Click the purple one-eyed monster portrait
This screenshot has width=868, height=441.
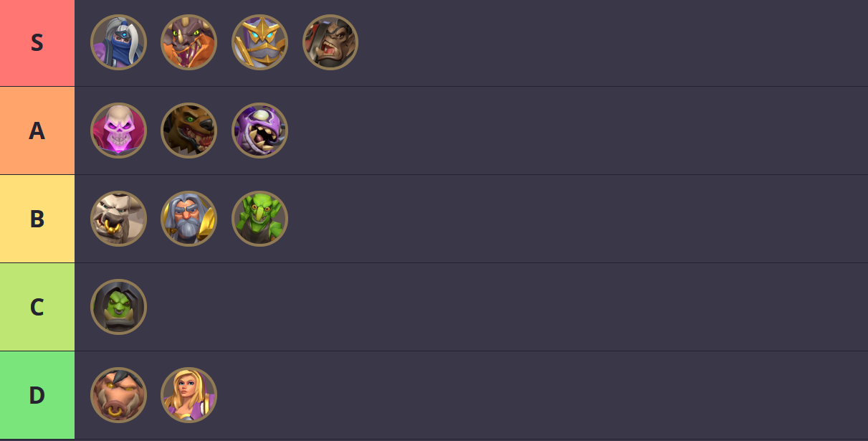pos(259,131)
